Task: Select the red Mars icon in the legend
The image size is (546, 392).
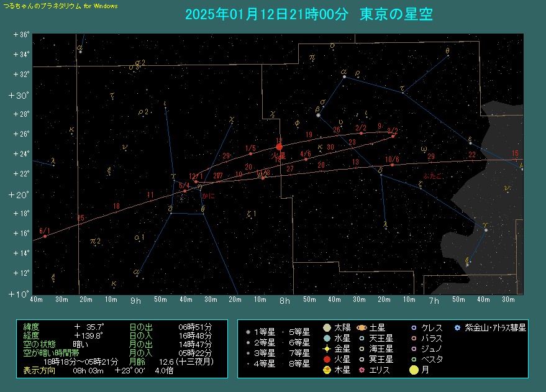Action: (327, 360)
